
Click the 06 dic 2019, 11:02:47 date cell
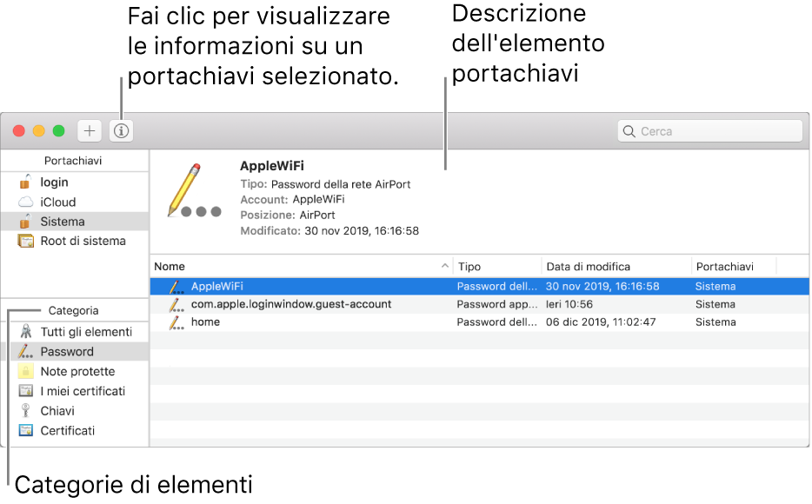pyautogui.click(x=601, y=322)
